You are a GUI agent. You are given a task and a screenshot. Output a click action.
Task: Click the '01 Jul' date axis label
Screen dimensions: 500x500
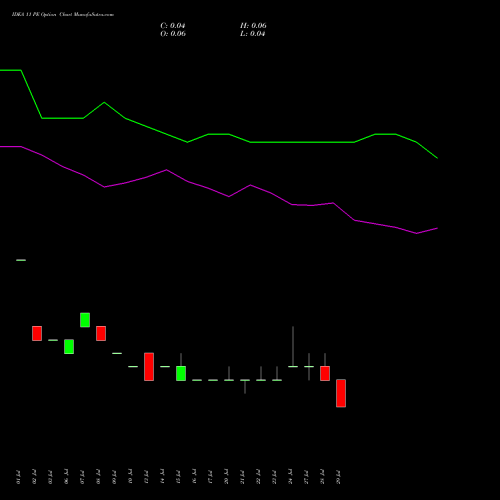click(18, 477)
